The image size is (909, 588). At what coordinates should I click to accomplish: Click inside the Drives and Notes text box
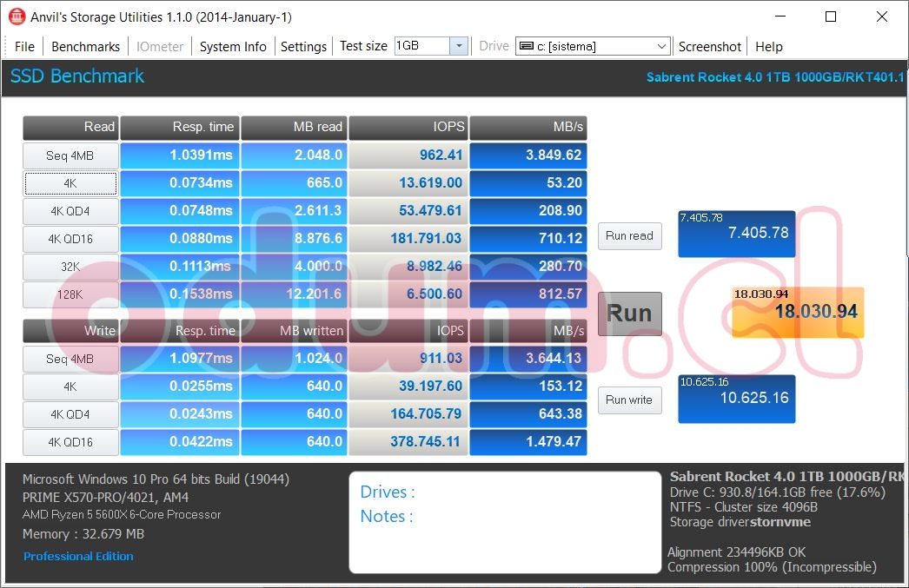click(505, 522)
